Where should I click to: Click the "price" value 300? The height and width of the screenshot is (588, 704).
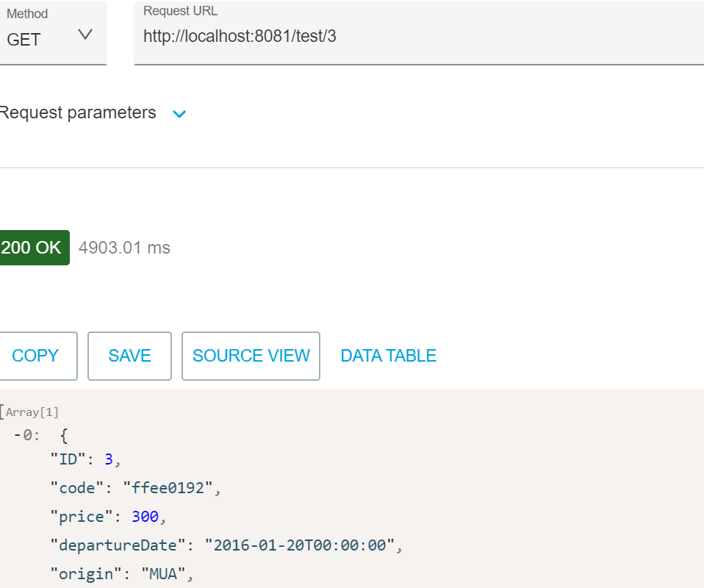point(145,517)
